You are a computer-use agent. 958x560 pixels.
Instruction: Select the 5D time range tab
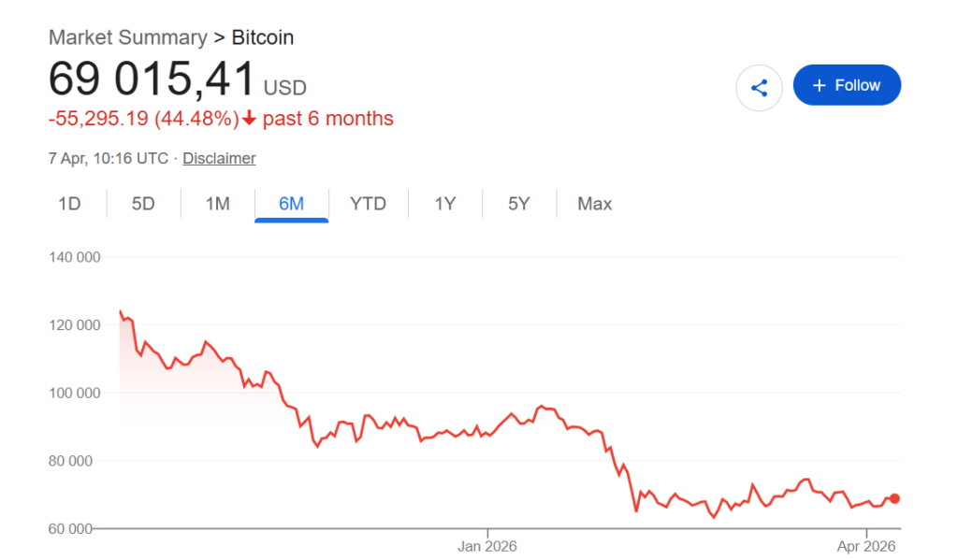(x=143, y=204)
